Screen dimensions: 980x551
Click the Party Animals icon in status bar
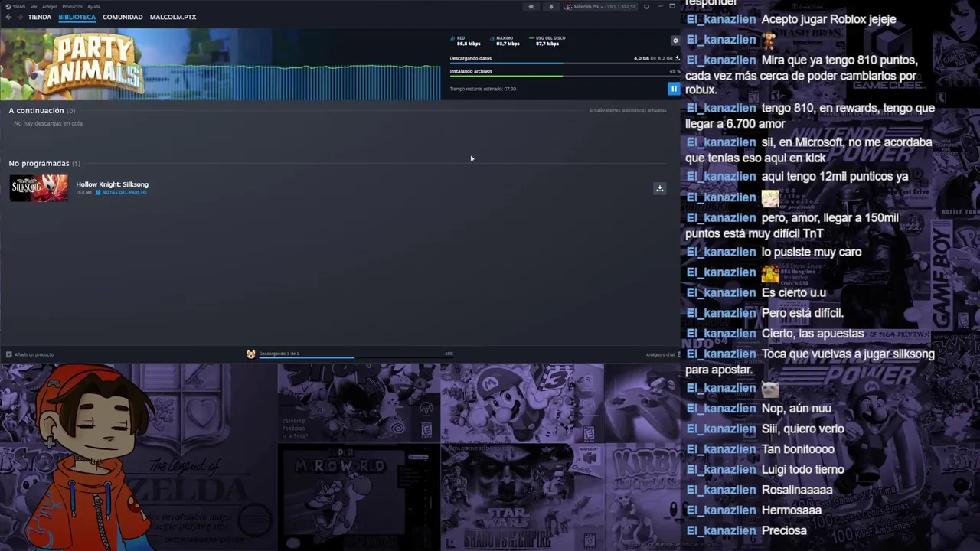[250, 354]
